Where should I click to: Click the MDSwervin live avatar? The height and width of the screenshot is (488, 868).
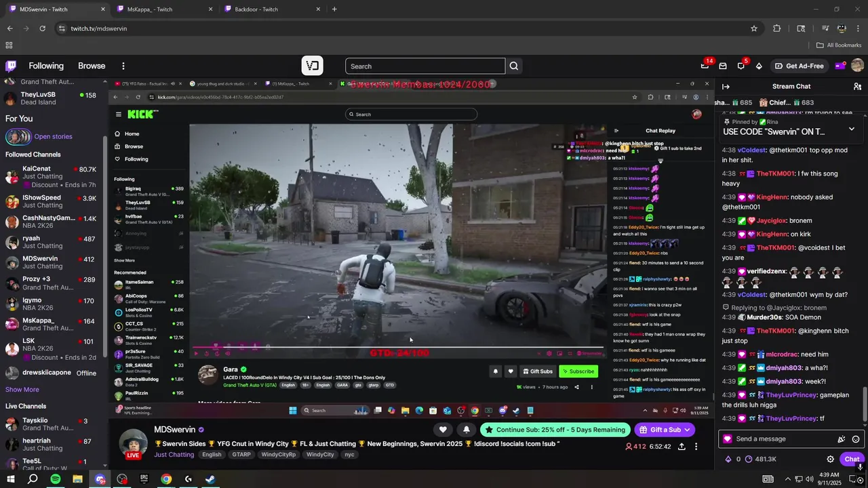134,445
